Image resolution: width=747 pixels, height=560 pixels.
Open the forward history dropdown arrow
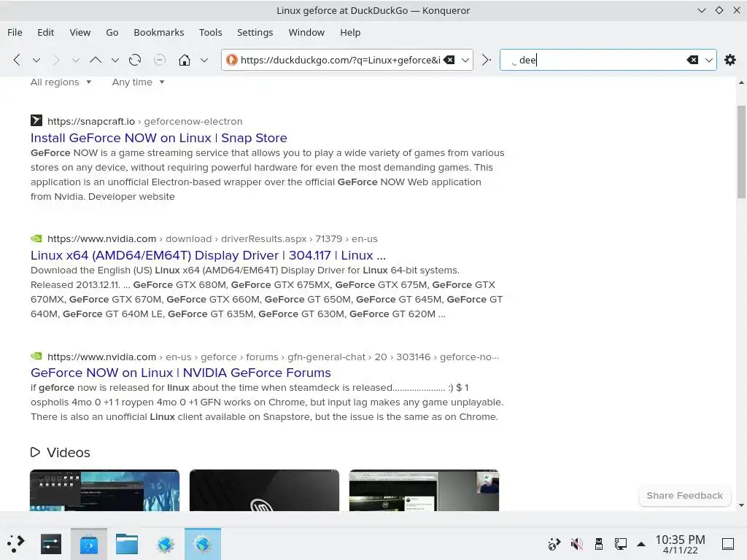pyautogui.click(x=75, y=60)
